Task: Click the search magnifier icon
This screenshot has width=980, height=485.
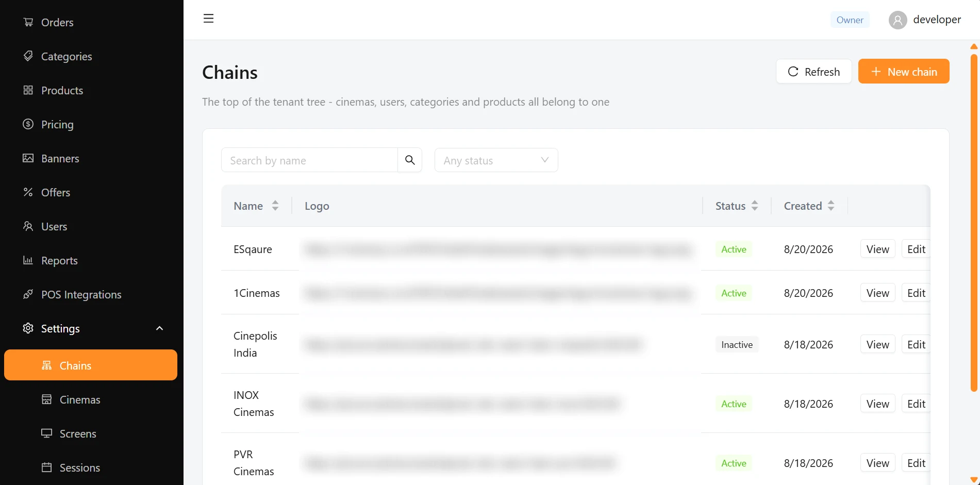Action: coord(410,160)
